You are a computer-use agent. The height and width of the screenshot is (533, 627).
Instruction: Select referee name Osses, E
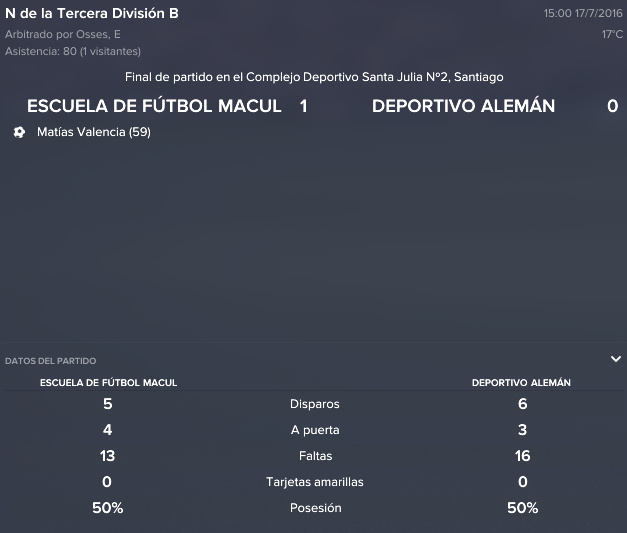(x=98, y=34)
